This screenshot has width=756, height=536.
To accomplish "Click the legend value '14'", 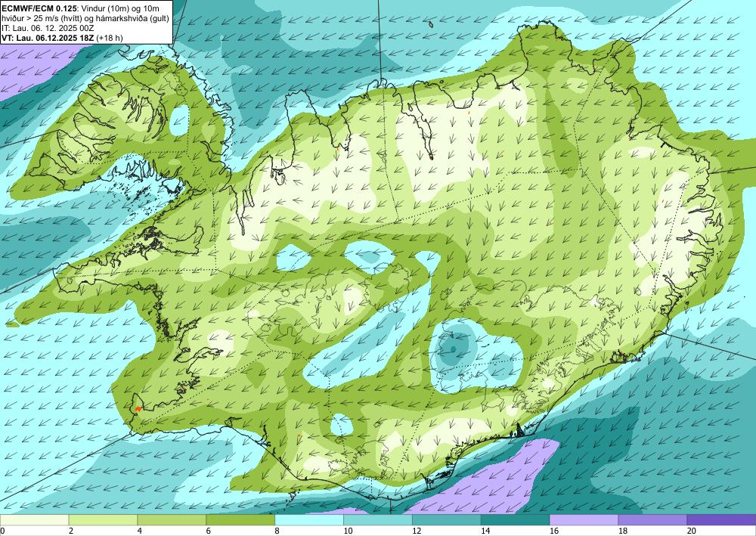I will 485,531.
